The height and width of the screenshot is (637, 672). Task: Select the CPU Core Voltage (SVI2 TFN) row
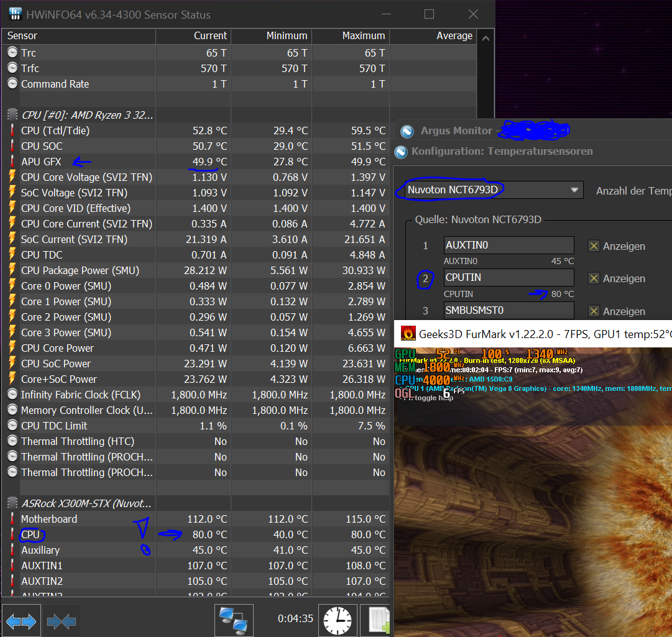(196, 177)
